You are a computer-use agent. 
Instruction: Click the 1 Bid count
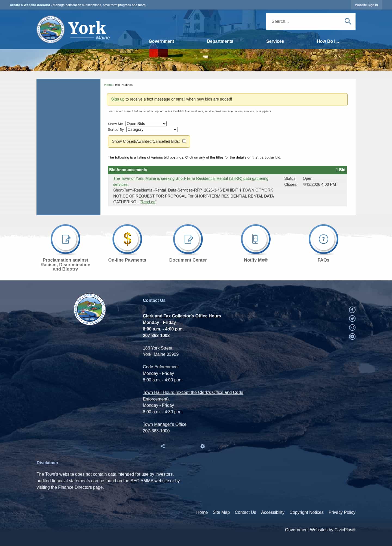340,170
